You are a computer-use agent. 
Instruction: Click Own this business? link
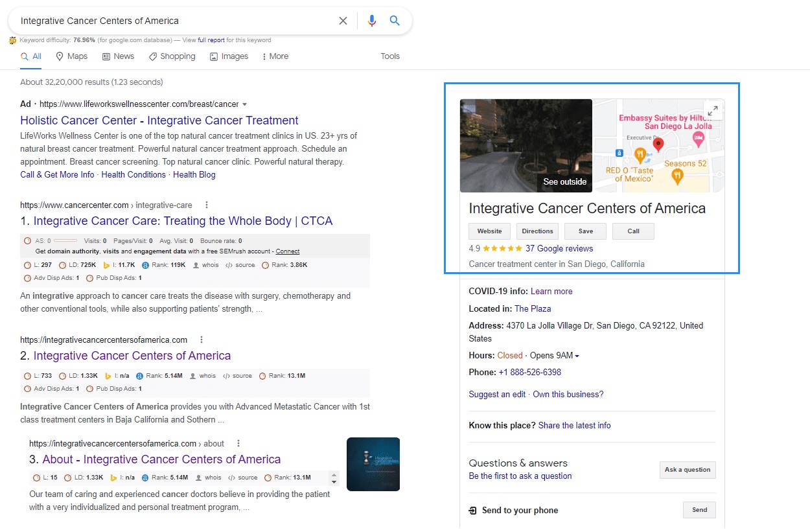[568, 395]
